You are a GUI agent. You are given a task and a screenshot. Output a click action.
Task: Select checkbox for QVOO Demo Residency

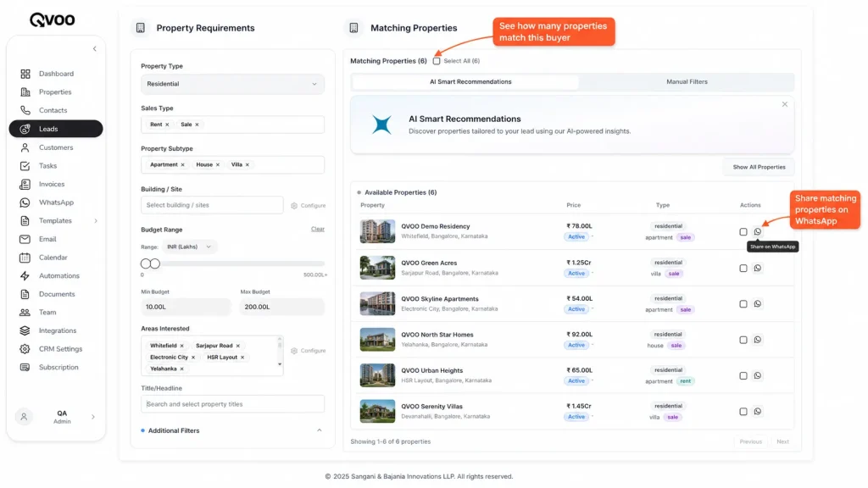[x=743, y=232]
